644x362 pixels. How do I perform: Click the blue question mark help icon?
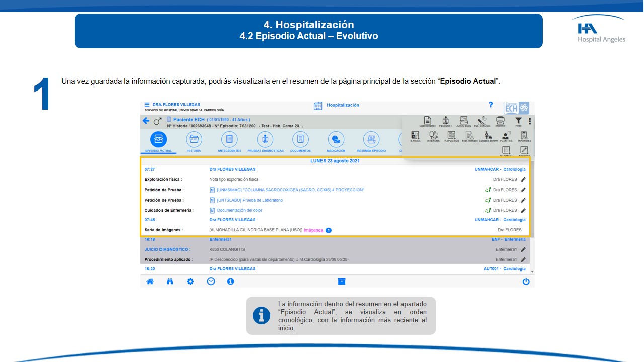pos(491,105)
